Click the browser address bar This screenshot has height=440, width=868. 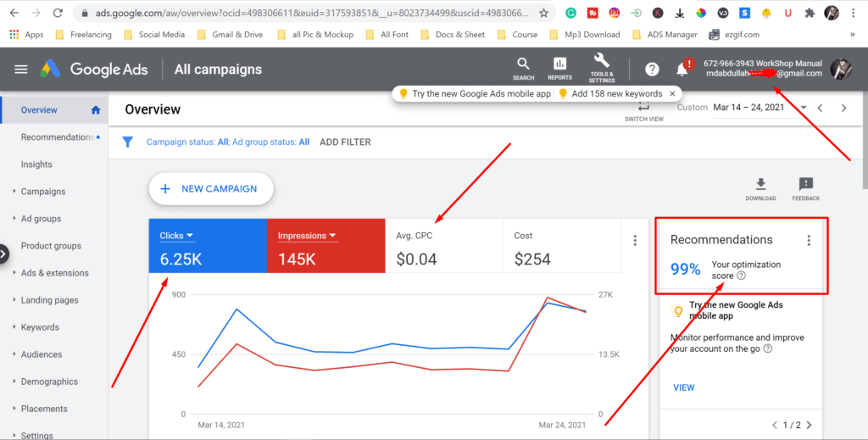(314, 13)
